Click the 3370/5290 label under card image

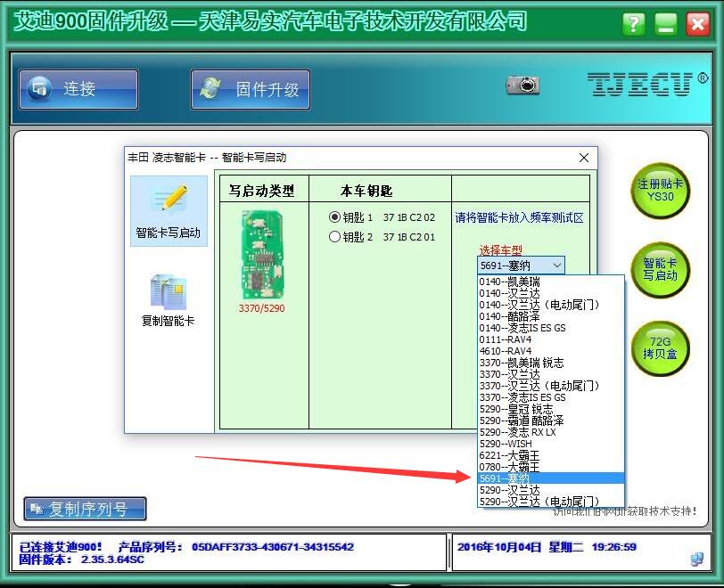click(x=262, y=308)
